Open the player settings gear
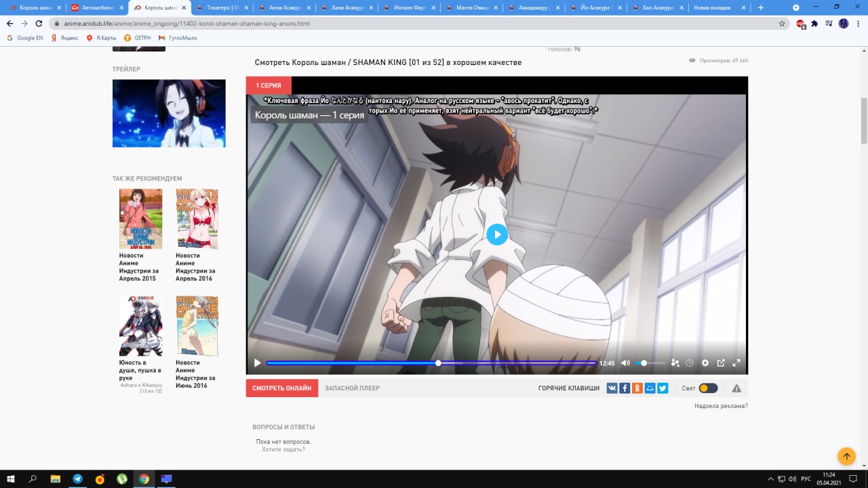This screenshot has width=868, height=488. (705, 363)
